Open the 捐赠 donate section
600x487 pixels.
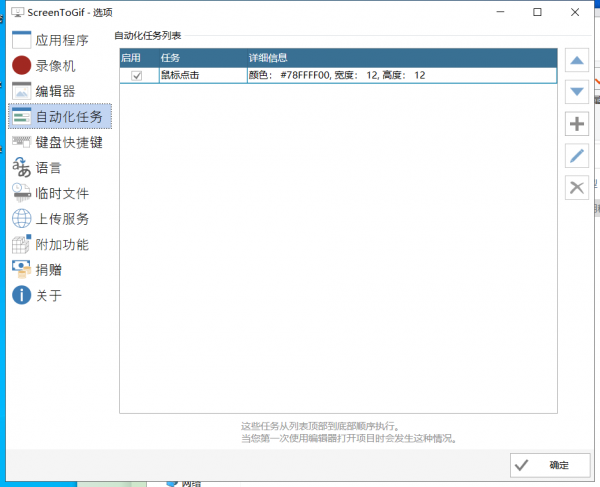[60, 270]
